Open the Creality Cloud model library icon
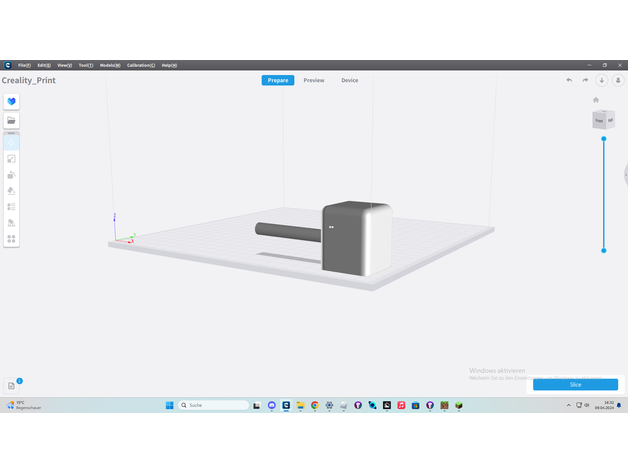 coord(11,102)
